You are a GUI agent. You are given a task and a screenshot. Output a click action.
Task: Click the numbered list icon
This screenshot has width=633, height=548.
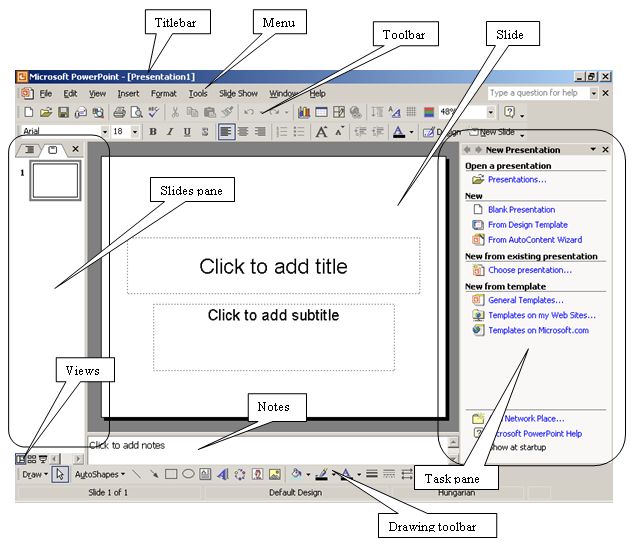pyautogui.click(x=281, y=132)
